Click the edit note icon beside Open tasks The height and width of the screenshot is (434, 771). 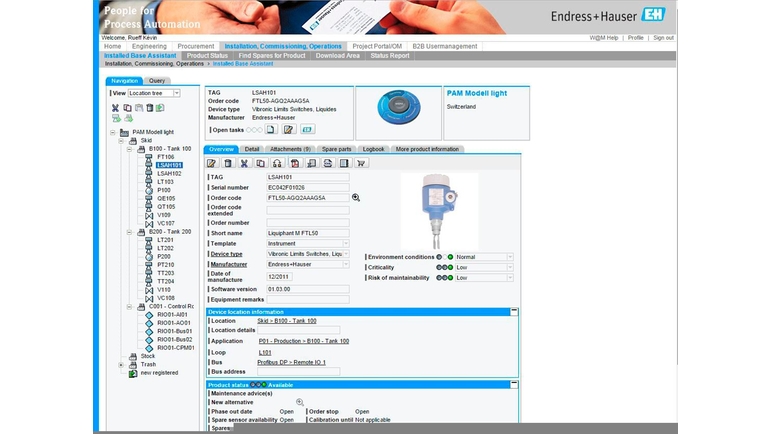click(289, 129)
